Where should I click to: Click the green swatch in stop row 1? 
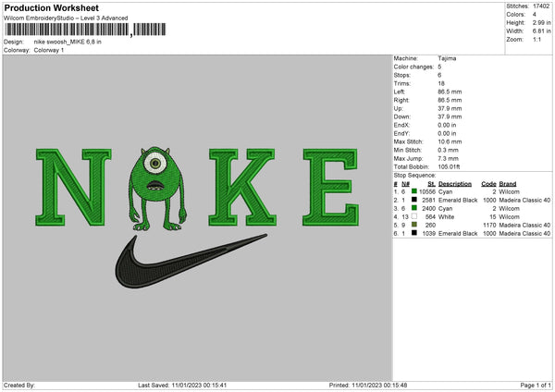(414, 191)
